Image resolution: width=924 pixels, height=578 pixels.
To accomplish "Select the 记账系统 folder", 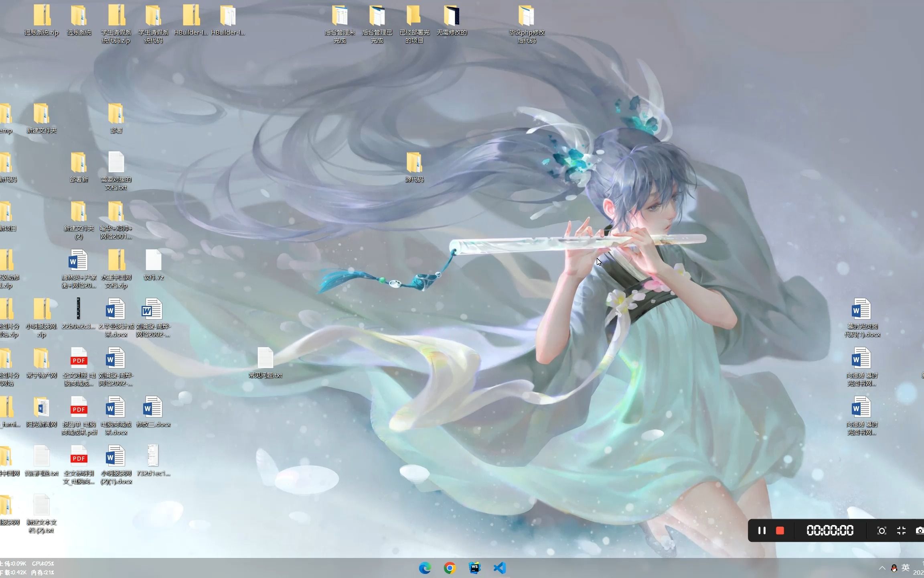I will 79,20.
